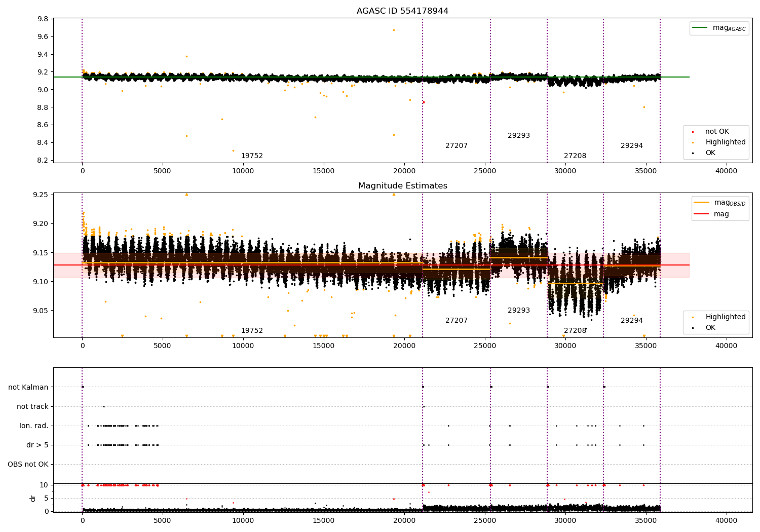Select the mag OBSID legend label

[x=730, y=203]
